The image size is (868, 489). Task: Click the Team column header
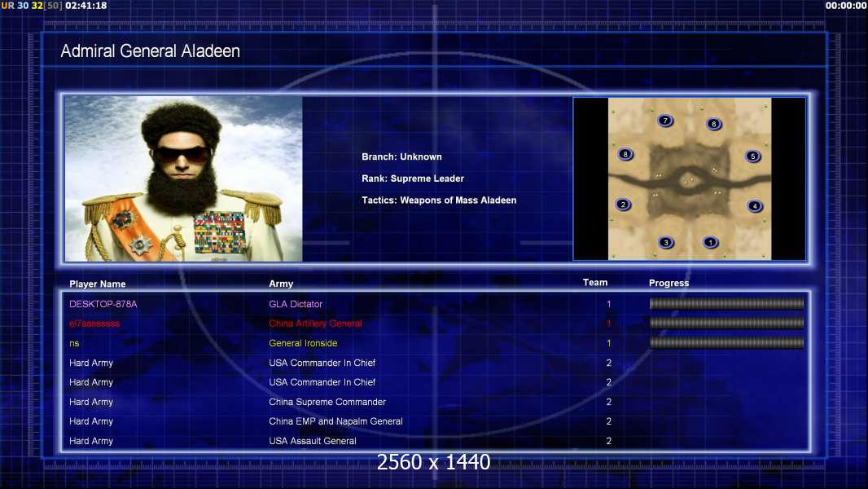(595, 283)
